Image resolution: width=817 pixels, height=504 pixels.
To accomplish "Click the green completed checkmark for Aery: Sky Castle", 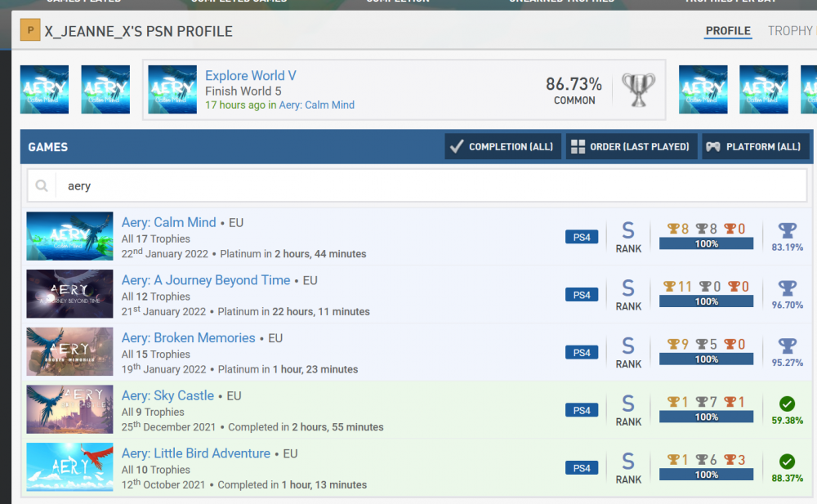I will coord(787,404).
